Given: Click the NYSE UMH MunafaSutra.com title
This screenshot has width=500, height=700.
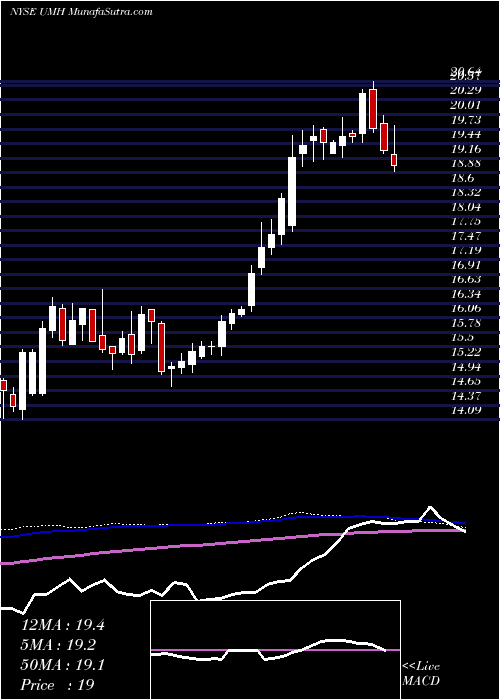Looking at the screenshot, I should [x=81, y=12].
